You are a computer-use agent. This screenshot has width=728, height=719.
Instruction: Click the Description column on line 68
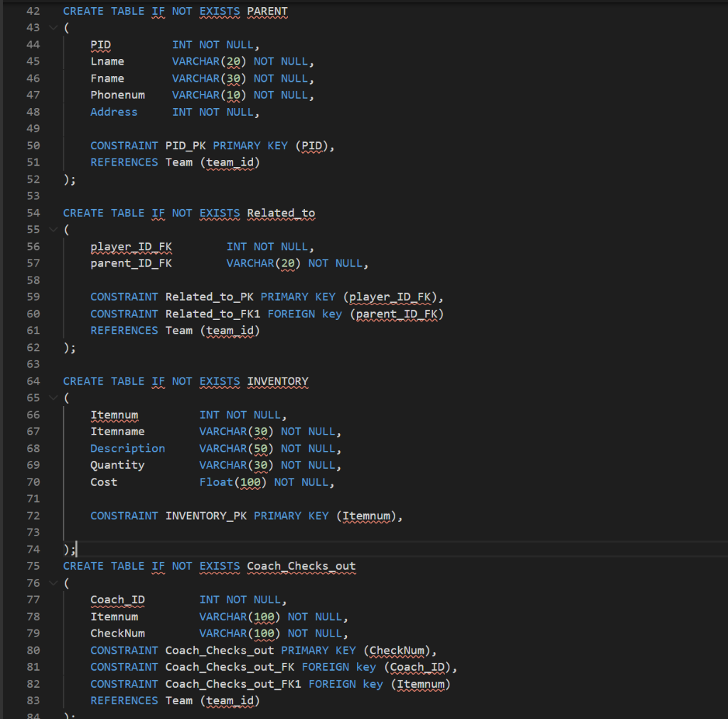tap(127, 448)
